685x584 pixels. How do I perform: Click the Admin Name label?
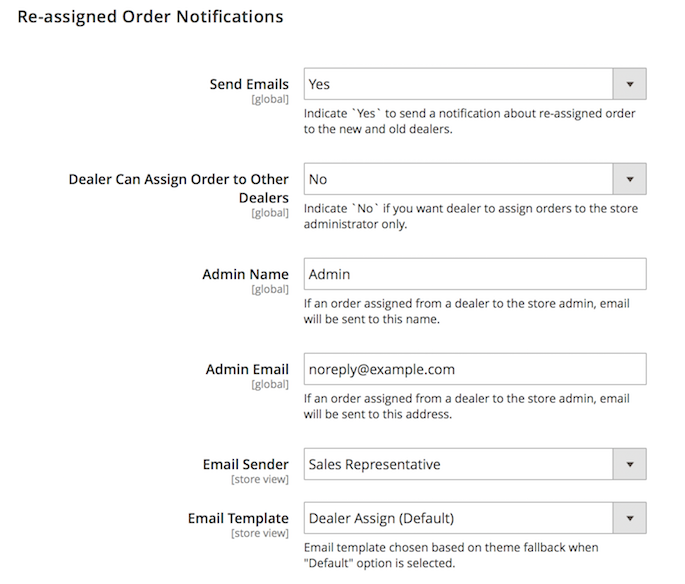pyautogui.click(x=245, y=274)
